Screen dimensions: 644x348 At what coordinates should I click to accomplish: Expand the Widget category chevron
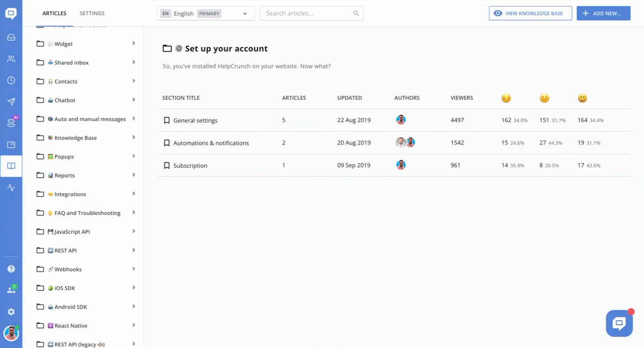(134, 43)
